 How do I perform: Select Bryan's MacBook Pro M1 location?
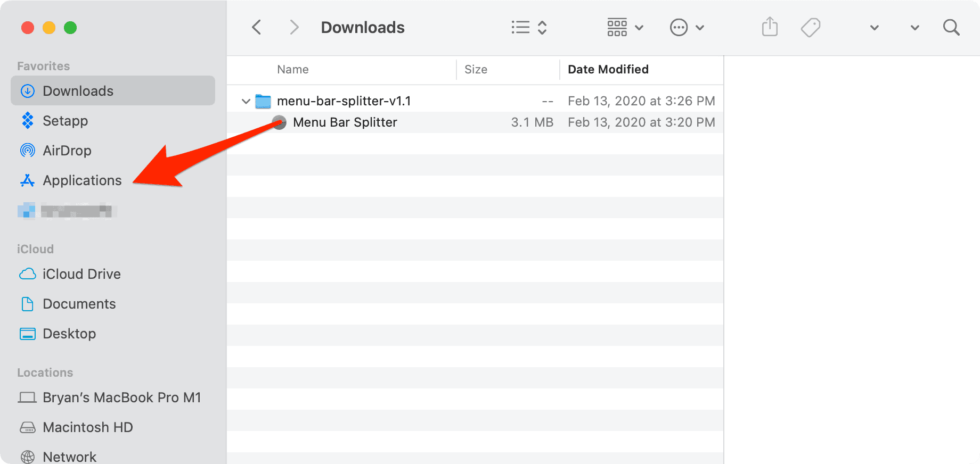pyautogui.click(x=113, y=397)
